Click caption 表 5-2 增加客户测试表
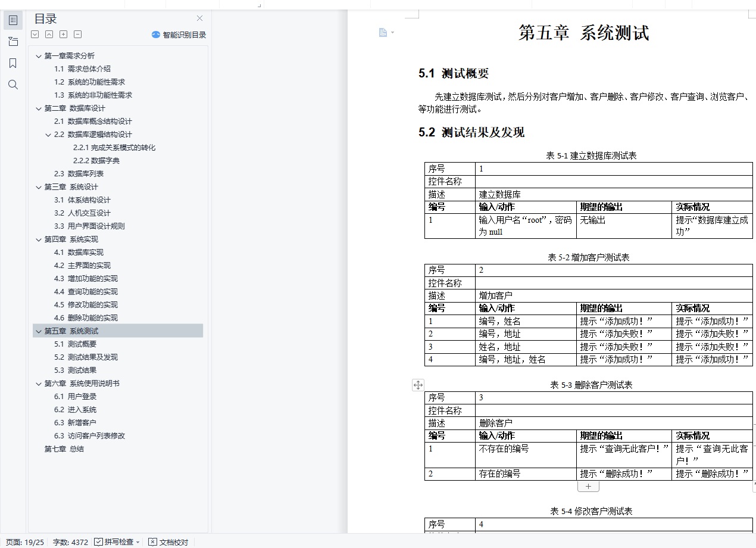Viewport: 756px width, 548px height. [x=589, y=257]
